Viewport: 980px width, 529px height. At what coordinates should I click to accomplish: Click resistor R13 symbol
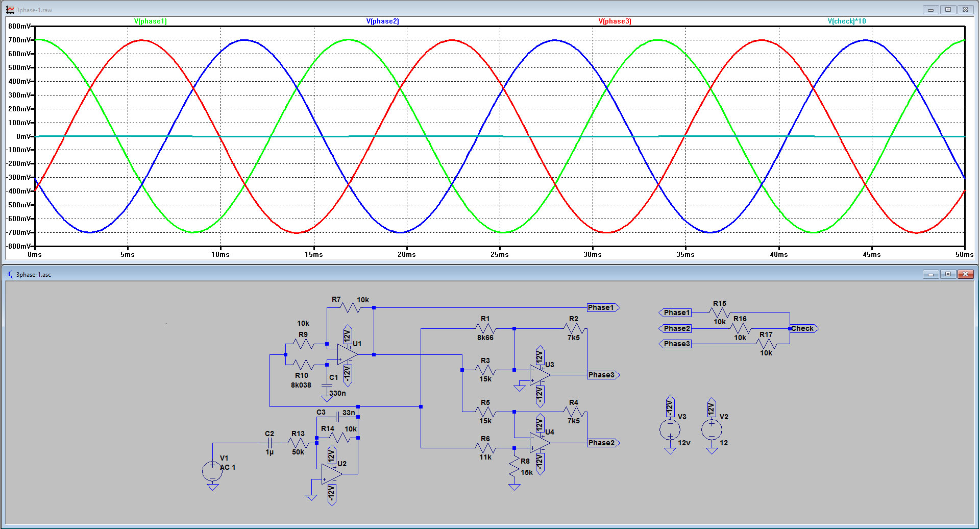coord(298,443)
